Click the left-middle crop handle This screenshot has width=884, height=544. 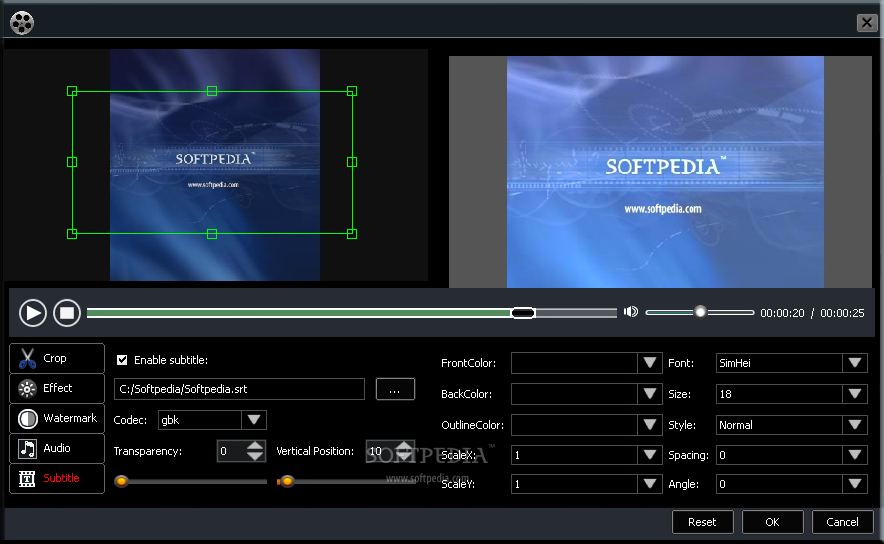[72, 162]
